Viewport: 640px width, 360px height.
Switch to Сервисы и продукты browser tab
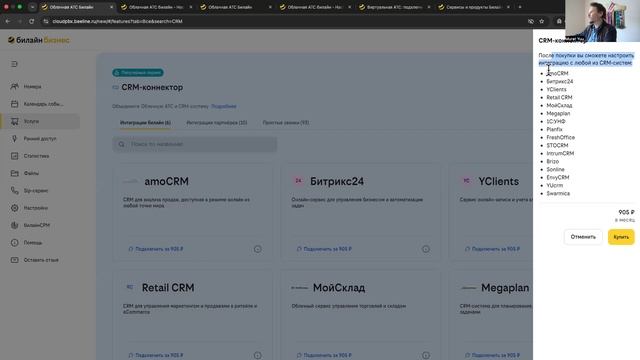(x=473, y=7)
